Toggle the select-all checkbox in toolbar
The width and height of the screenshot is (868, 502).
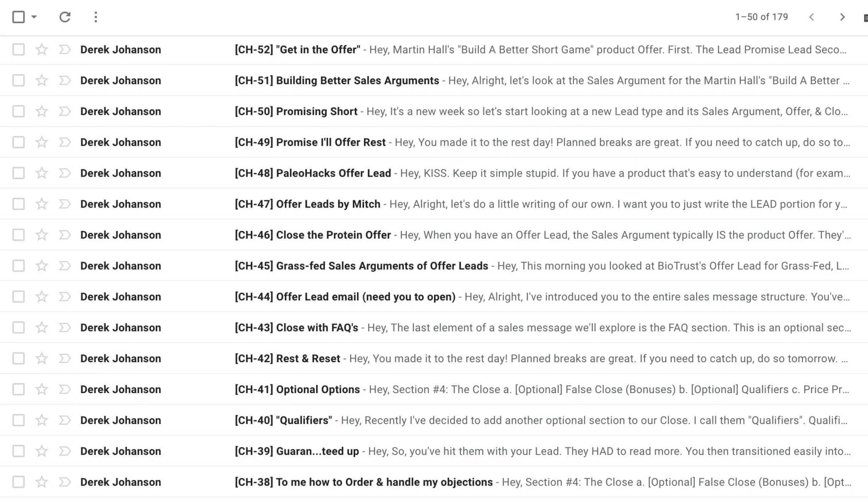point(19,17)
